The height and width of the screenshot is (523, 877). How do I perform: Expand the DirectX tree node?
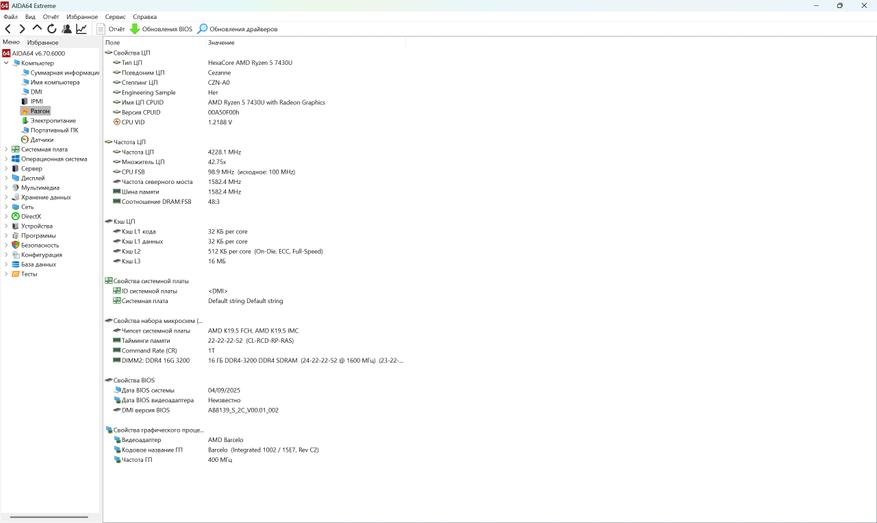point(6,216)
